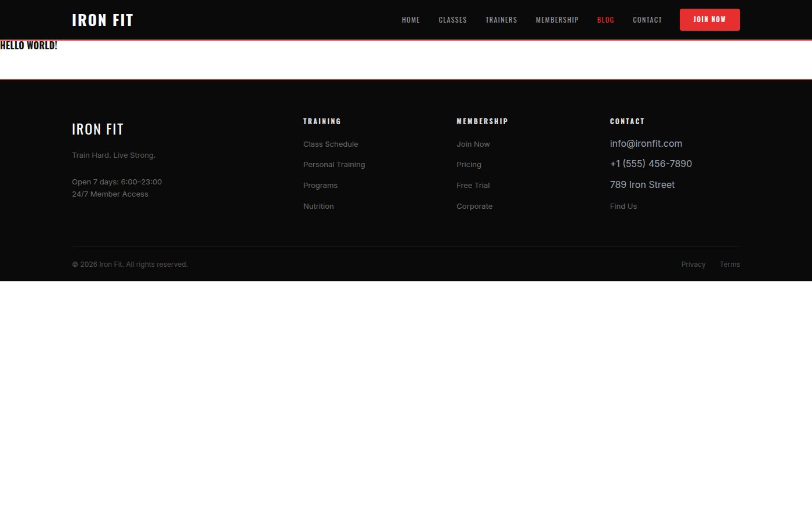The height and width of the screenshot is (522, 812).
Task: Open the Corporate footer link
Action: [x=474, y=206]
